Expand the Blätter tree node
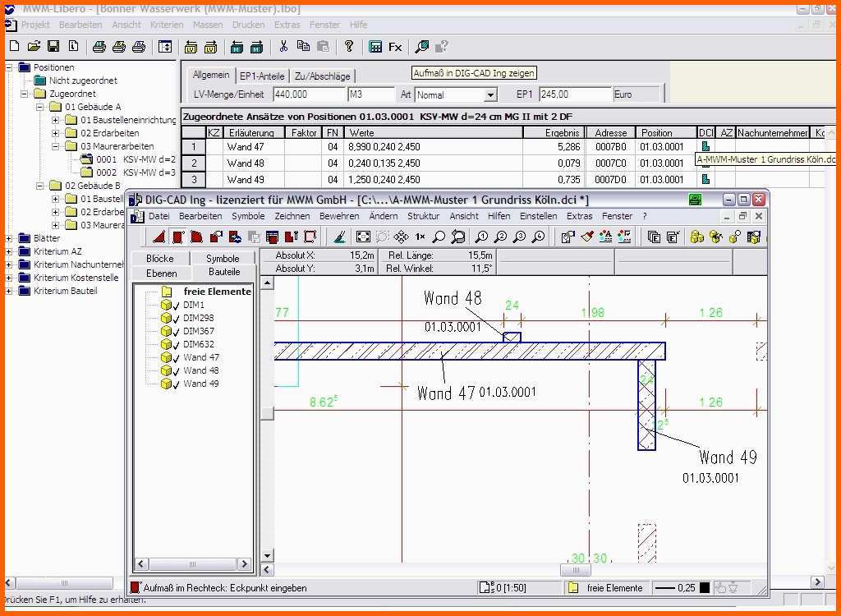This screenshot has width=841, height=616. [x=9, y=238]
